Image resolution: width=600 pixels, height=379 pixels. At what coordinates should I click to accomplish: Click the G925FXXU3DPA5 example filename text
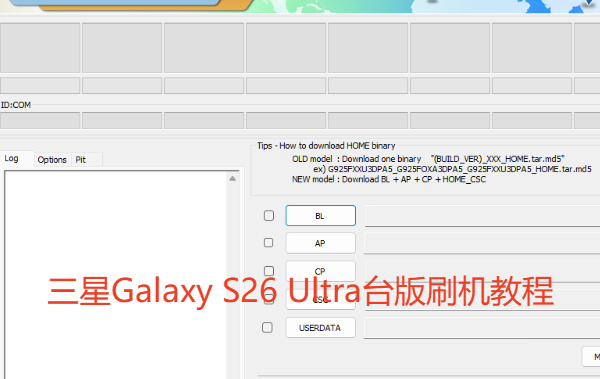click(460, 169)
